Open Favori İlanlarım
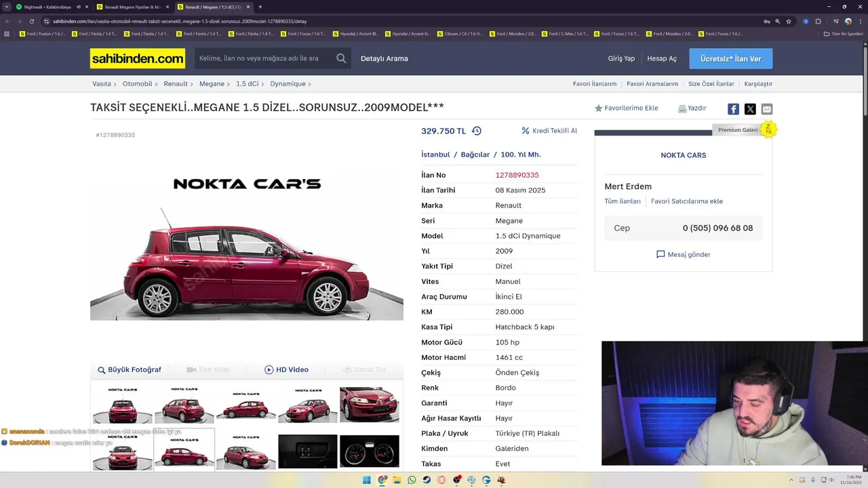Viewport: 868px width, 488px height. [595, 84]
